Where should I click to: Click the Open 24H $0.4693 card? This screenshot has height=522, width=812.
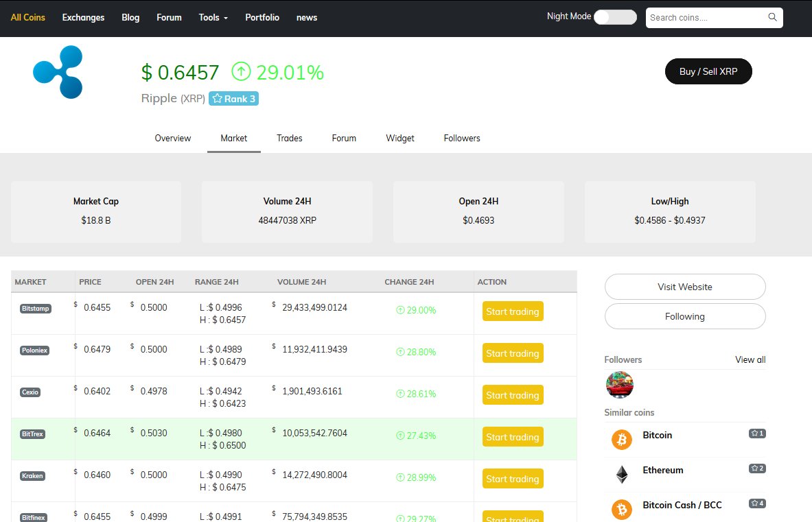click(478, 211)
